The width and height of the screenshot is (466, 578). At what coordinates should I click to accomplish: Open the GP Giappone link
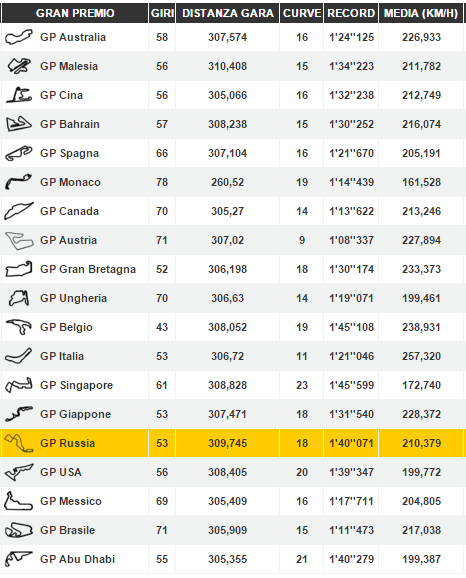(x=76, y=414)
